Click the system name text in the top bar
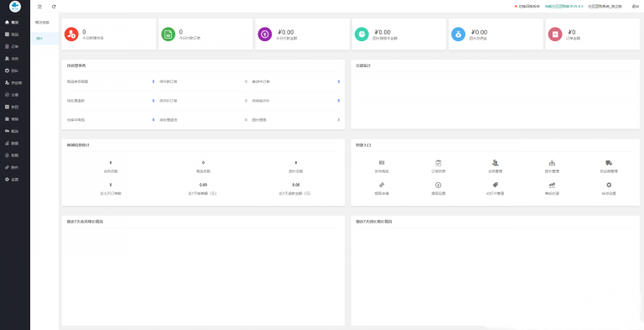Image resolution: width=644 pixels, height=330 pixels. tap(605, 7)
